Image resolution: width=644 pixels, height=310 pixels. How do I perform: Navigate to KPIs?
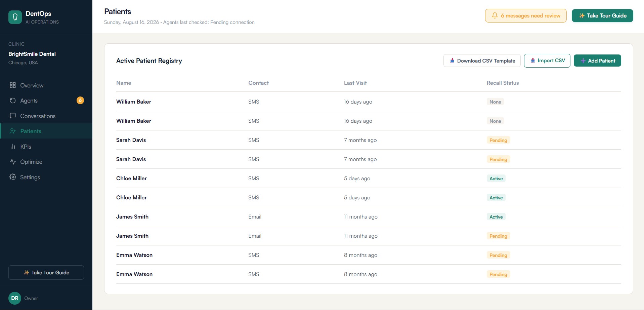tap(46, 147)
